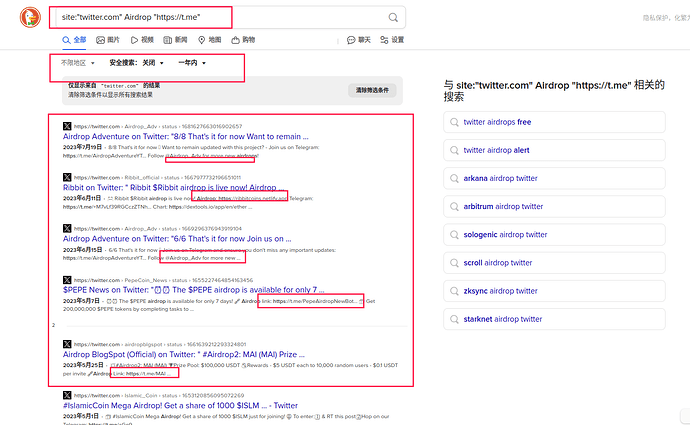The image size is (690, 425).
Task: Click X favicon of PepeCoin_News result
Action: pyautogui.click(x=67, y=280)
